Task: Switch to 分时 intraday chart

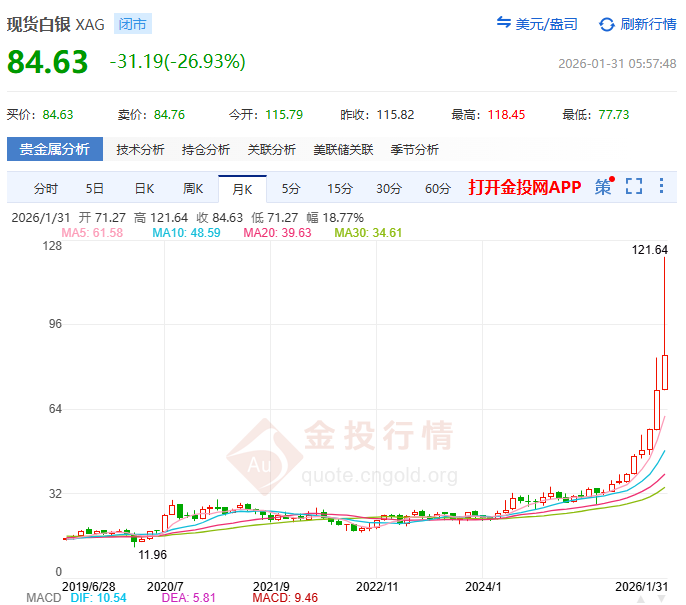Action: point(46,188)
